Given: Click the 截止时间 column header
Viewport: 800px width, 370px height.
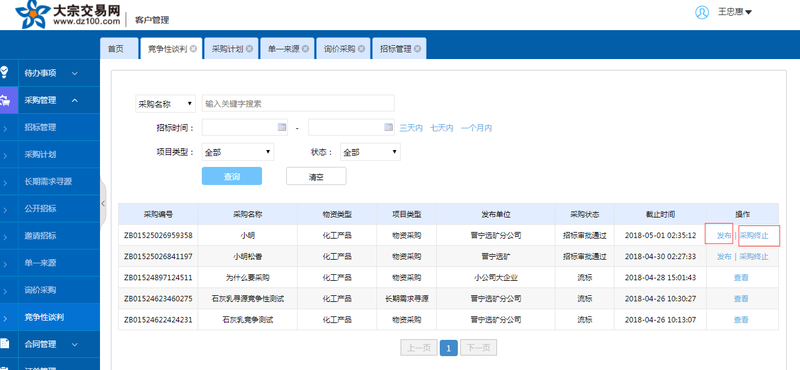Looking at the screenshot, I should point(660,215).
